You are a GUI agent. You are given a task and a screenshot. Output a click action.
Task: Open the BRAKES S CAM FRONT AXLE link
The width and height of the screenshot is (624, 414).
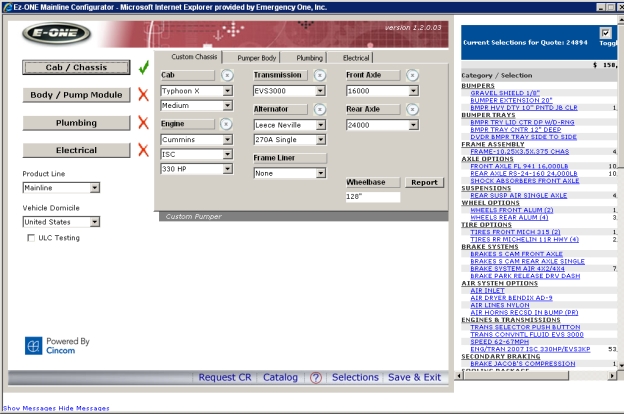[516, 254]
